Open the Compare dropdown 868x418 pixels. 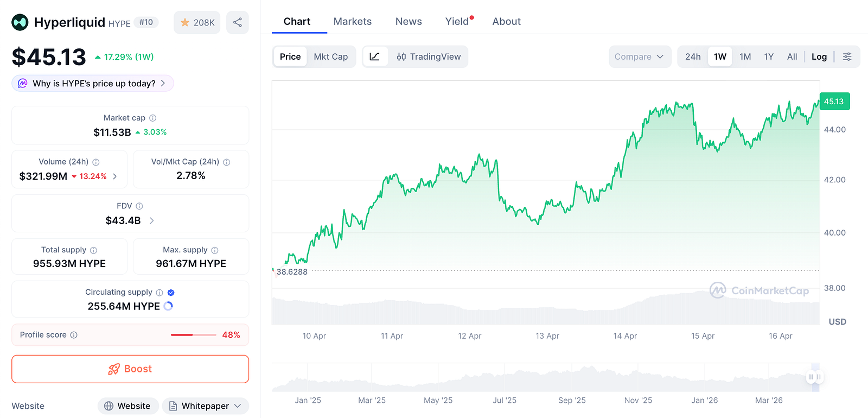point(640,56)
